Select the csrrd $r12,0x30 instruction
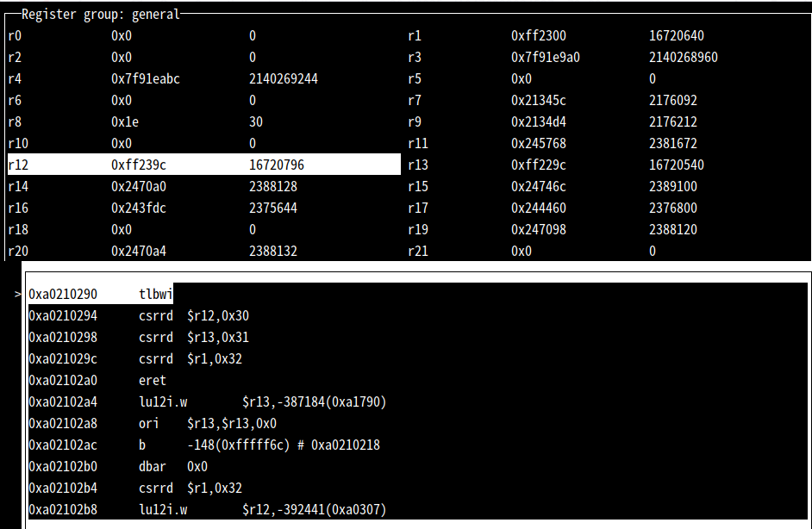The image size is (812, 529). (x=194, y=315)
